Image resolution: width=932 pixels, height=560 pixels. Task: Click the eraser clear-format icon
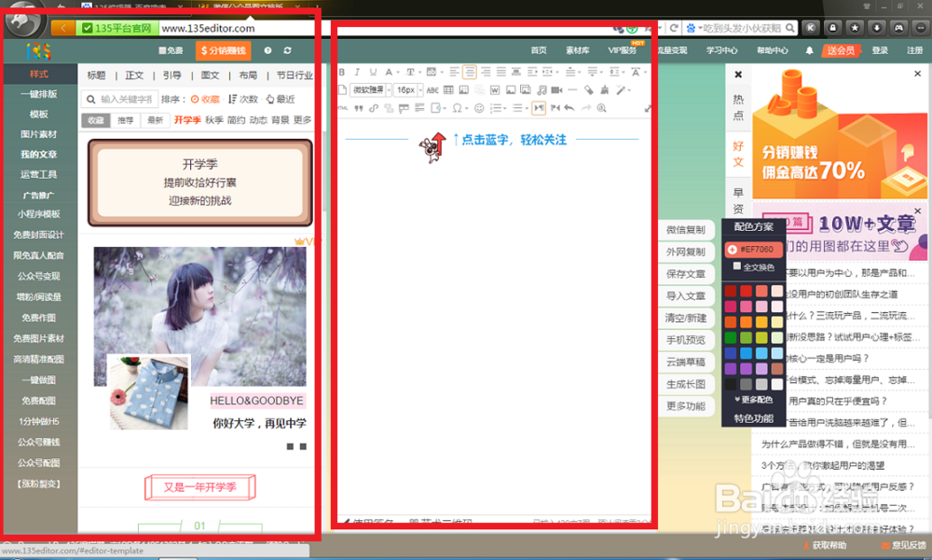588,90
